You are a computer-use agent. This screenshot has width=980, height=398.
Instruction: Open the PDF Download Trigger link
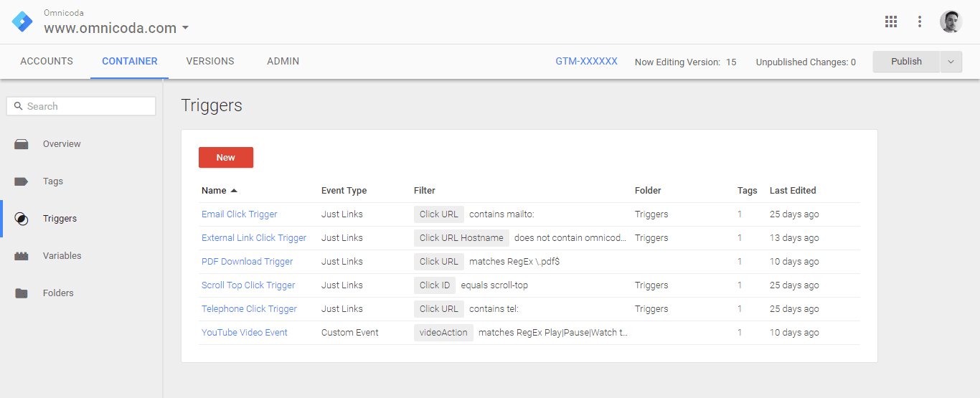pyautogui.click(x=248, y=262)
